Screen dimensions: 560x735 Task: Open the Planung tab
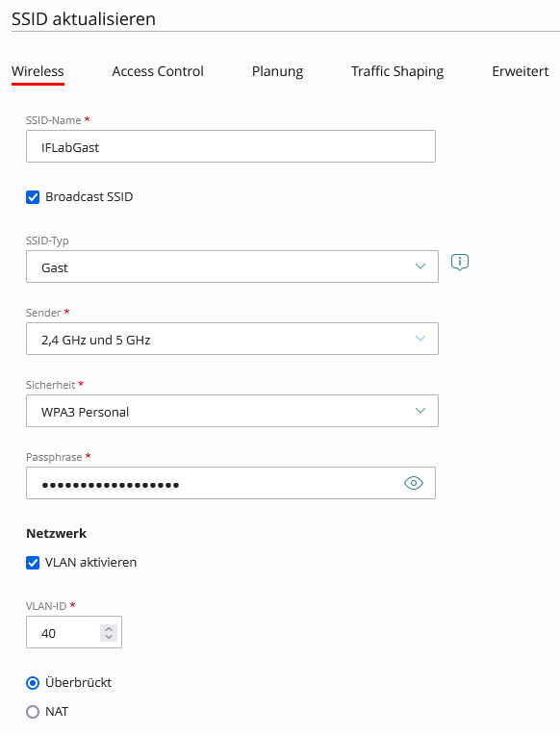pyautogui.click(x=278, y=71)
